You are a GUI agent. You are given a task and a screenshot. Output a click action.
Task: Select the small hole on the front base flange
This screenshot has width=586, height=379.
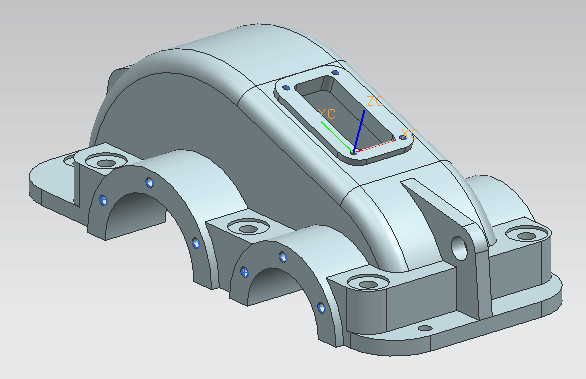[x=425, y=328]
